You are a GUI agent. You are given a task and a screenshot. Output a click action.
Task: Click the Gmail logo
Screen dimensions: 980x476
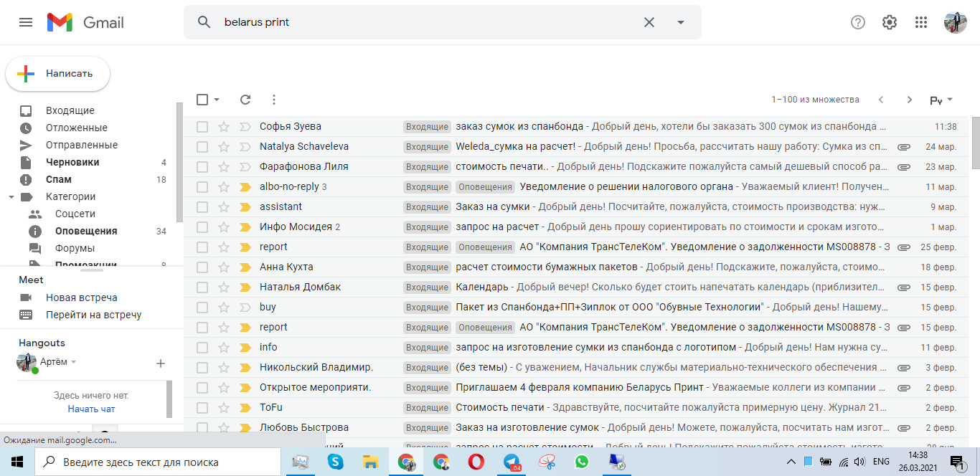pos(85,22)
